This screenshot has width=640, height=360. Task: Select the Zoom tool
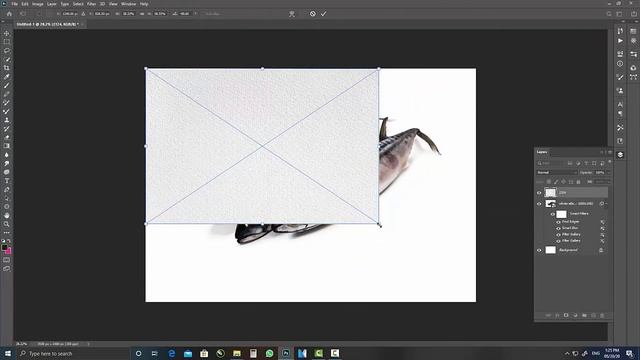point(7,224)
